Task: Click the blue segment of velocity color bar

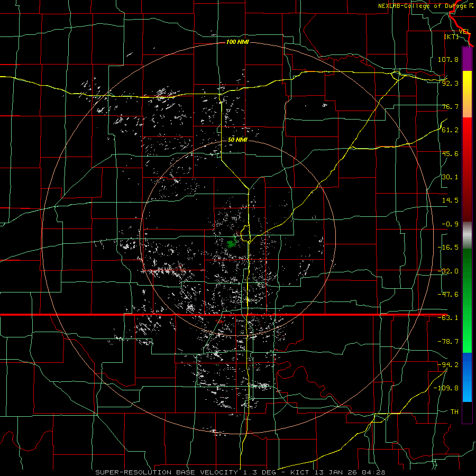Action: [x=467, y=377]
